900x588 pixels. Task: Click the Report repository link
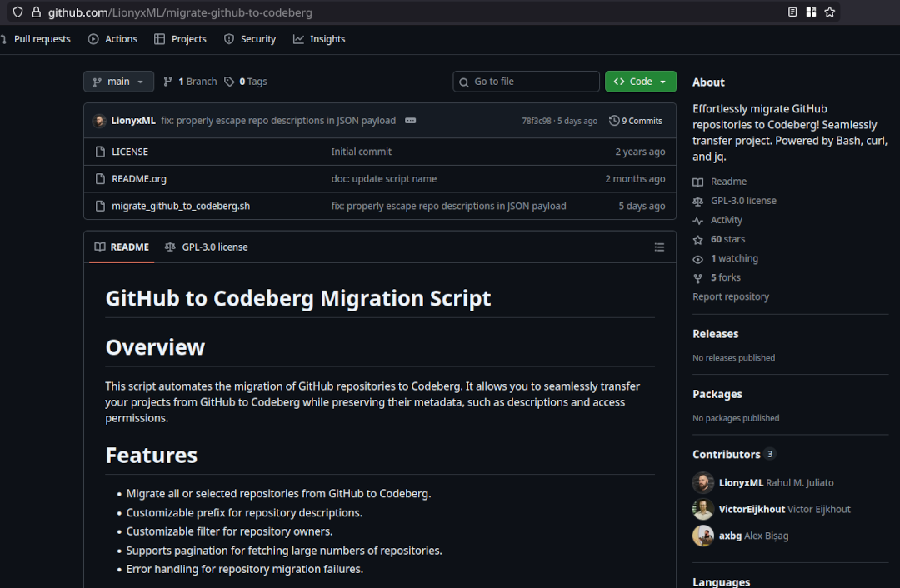click(730, 296)
